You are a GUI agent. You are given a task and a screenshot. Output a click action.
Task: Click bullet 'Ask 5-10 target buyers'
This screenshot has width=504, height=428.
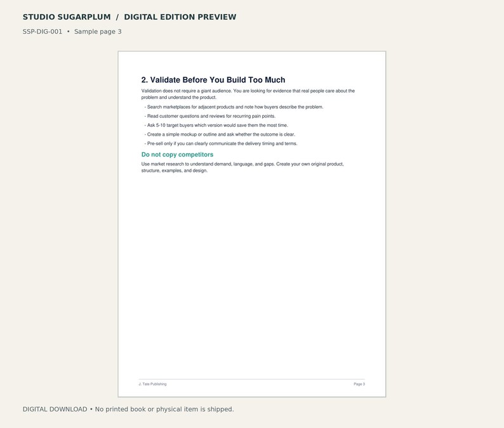(216, 125)
